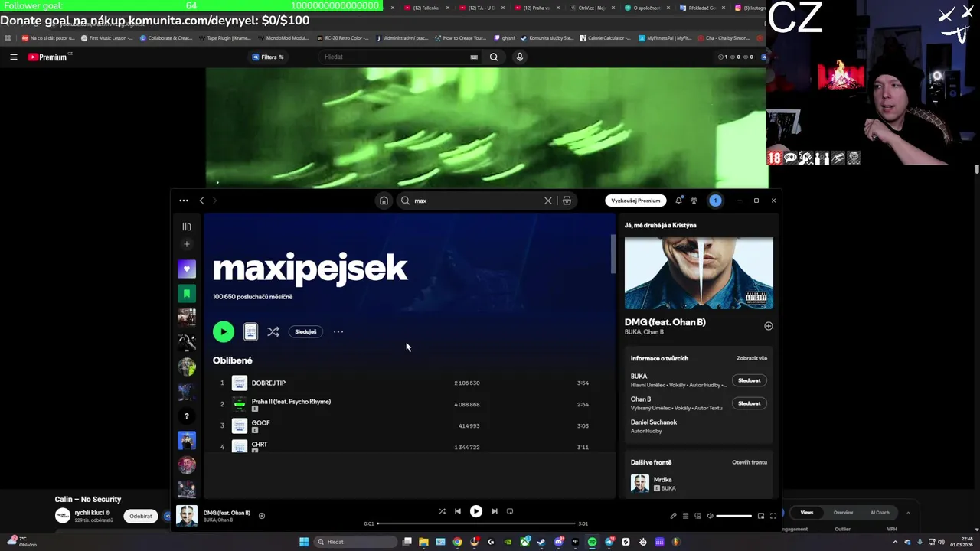Open the green bookmark Your Episodes item
The width and height of the screenshot is (980, 551).
point(186,293)
